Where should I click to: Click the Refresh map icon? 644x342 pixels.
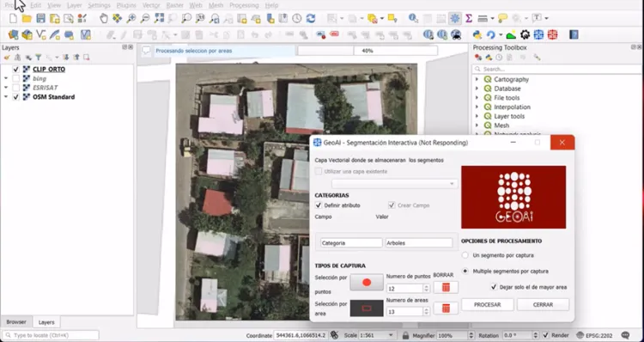[x=311, y=18]
